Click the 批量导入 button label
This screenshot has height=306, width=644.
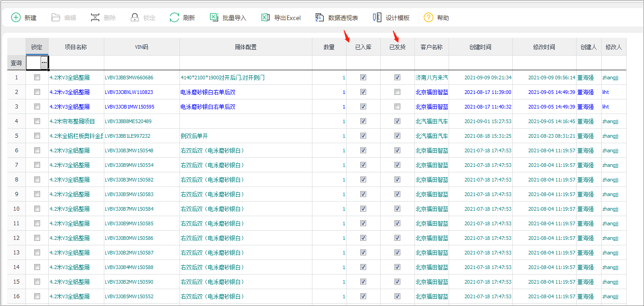(235, 18)
